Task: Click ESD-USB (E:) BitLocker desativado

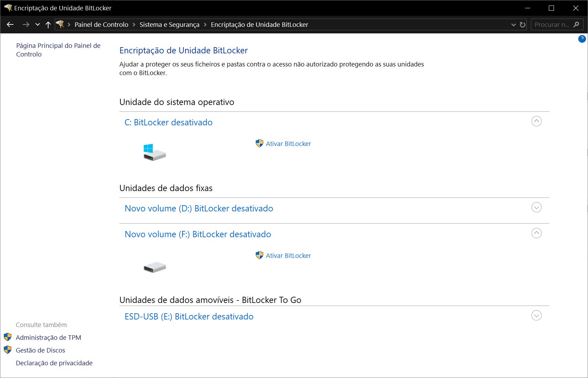Action: 189,316
